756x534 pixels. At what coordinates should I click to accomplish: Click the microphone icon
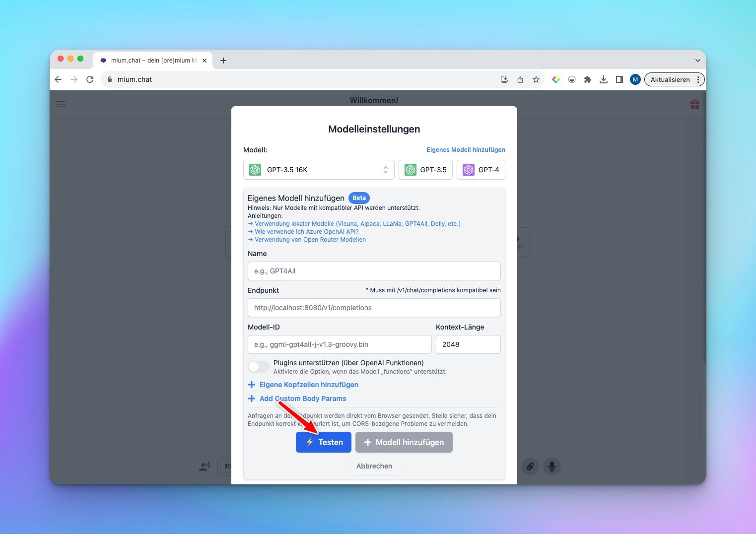coord(551,467)
